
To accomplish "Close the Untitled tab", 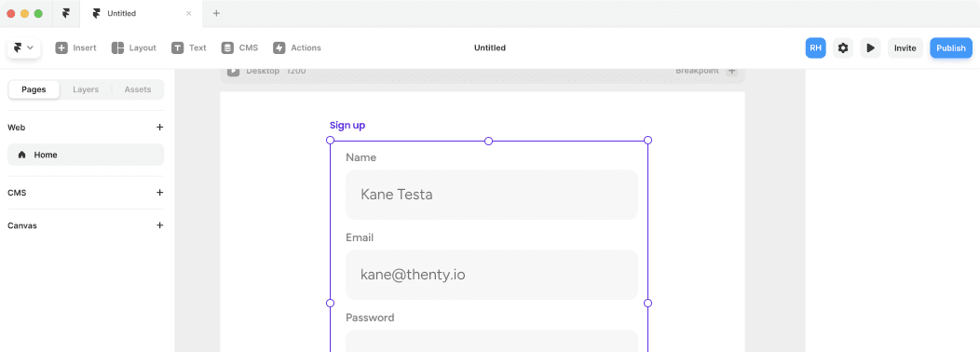I will [x=189, y=13].
